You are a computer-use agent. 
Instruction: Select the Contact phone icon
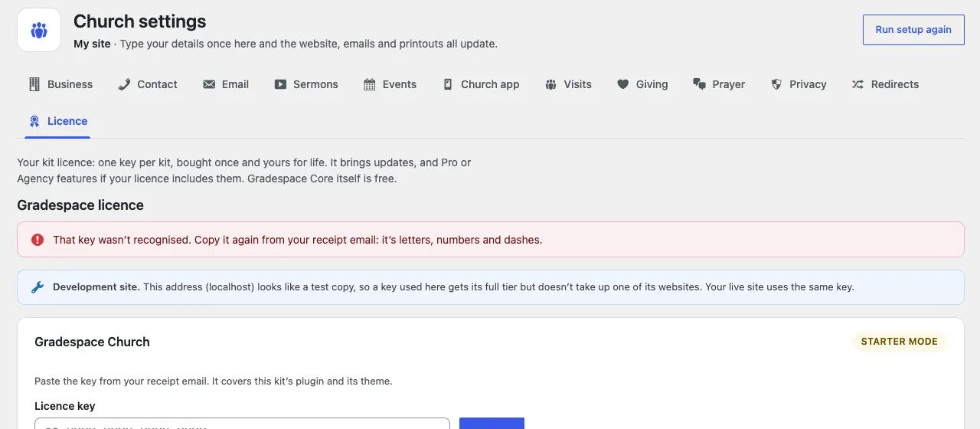tap(124, 84)
